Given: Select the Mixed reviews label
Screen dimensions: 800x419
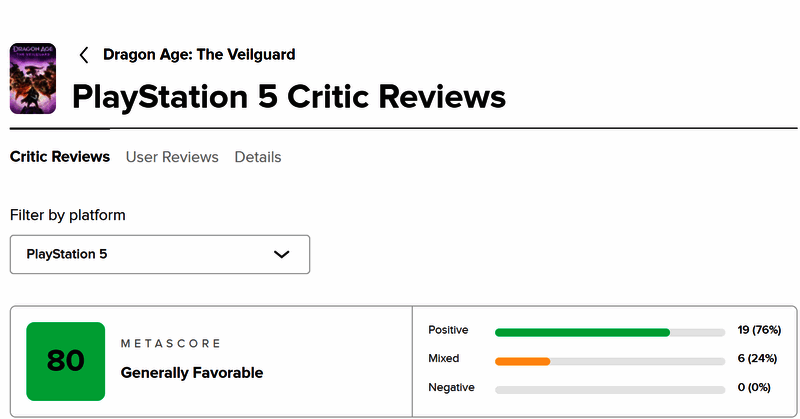Looking at the screenshot, I should (444, 358).
